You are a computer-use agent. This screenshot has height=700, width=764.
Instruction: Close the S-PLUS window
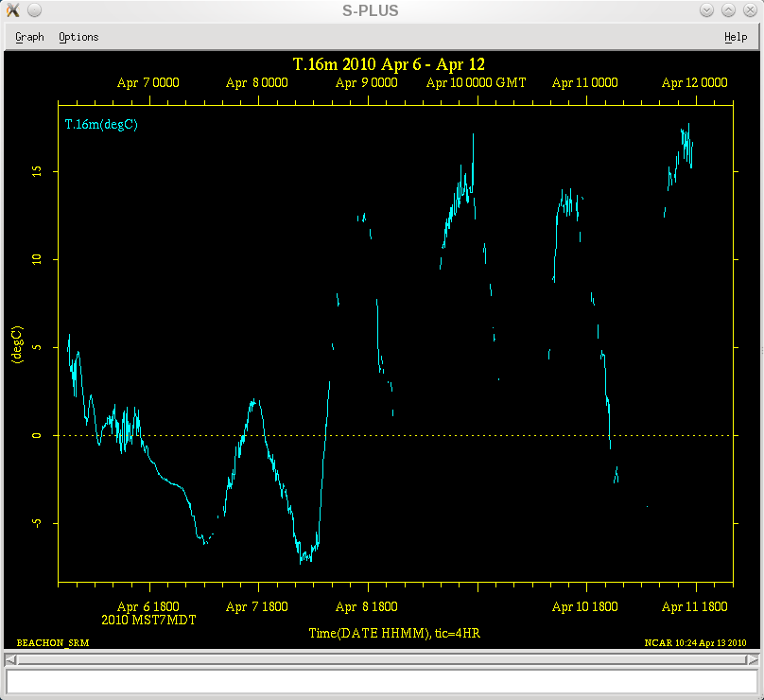click(x=749, y=10)
